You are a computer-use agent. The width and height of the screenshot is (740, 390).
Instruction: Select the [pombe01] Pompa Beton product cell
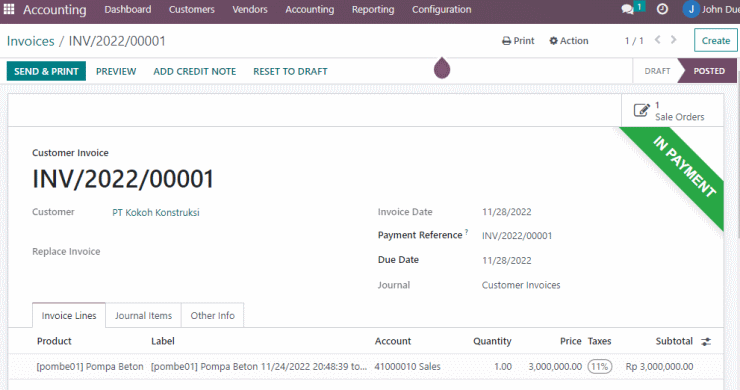click(90, 366)
